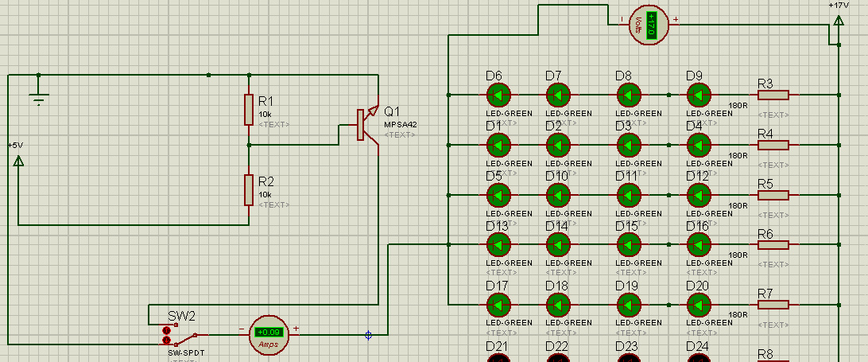Select the Q1 MPSA42 transistor symbol
Screen dimensions: 868x362
366,125
